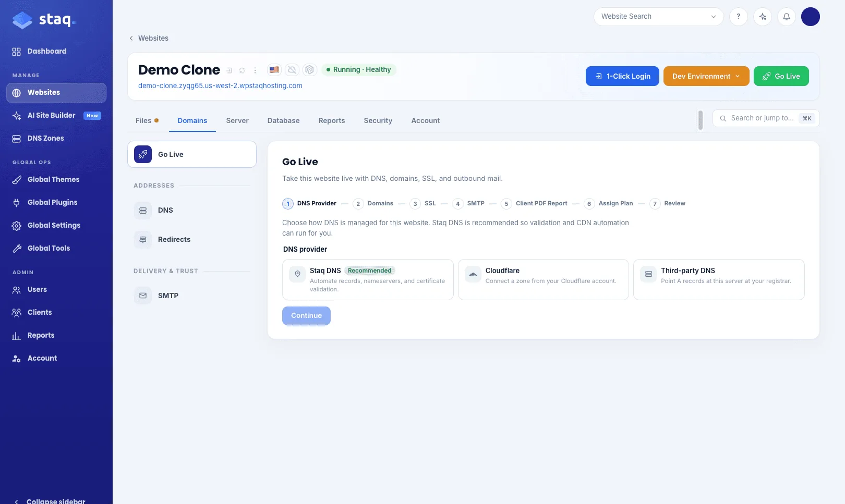This screenshot has height=504, width=845.
Task: Click the Search or jump to field
Action: [x=766, y=118]
